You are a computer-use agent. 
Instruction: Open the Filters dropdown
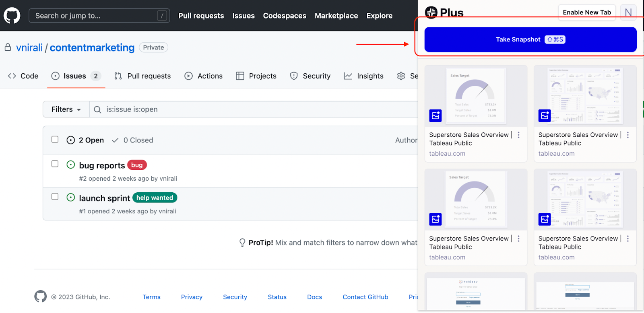(x=66, y=109)
